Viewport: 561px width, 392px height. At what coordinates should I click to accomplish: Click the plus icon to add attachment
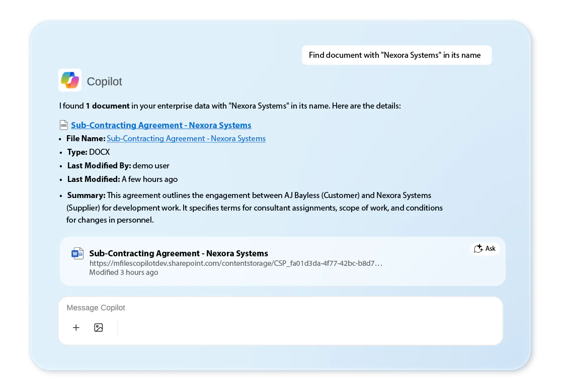pos(76,328)
